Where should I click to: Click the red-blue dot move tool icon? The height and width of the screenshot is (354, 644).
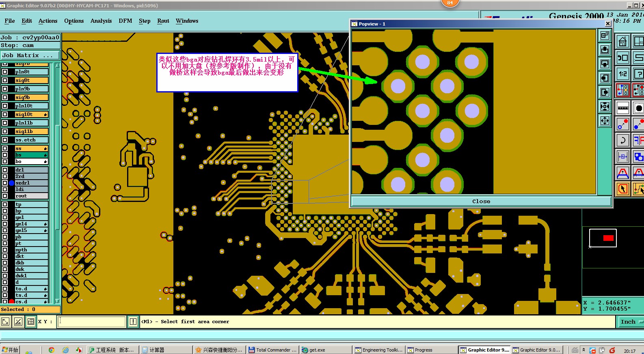point(622,124)
